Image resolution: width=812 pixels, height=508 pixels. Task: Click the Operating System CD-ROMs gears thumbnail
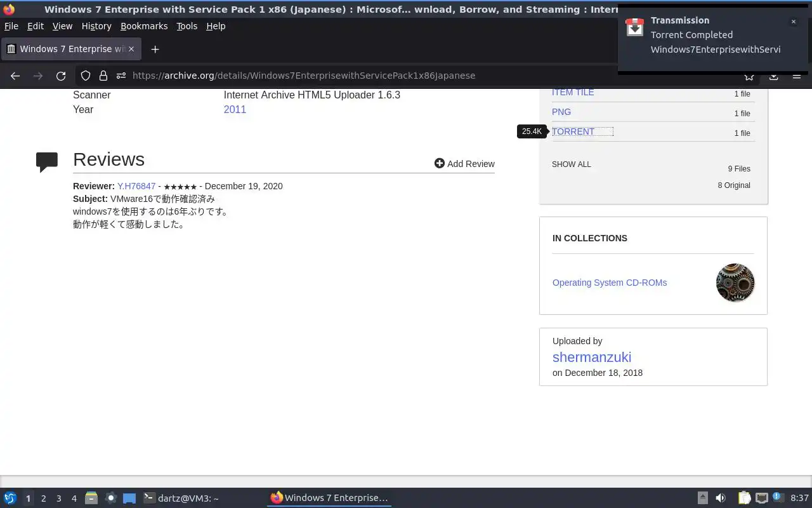point(735,283)
